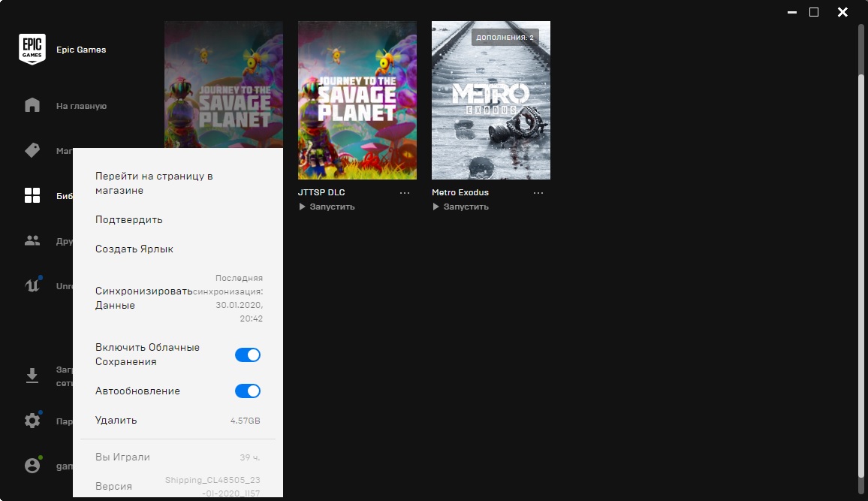Select 'Создать Ярлык' in the menu

[x=134, y=249]
